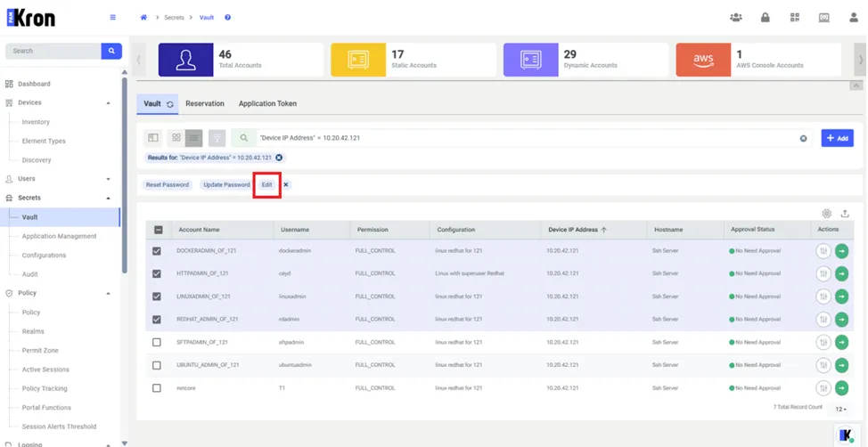
Task: Close the bulk action bar with x
Action: 286,185
